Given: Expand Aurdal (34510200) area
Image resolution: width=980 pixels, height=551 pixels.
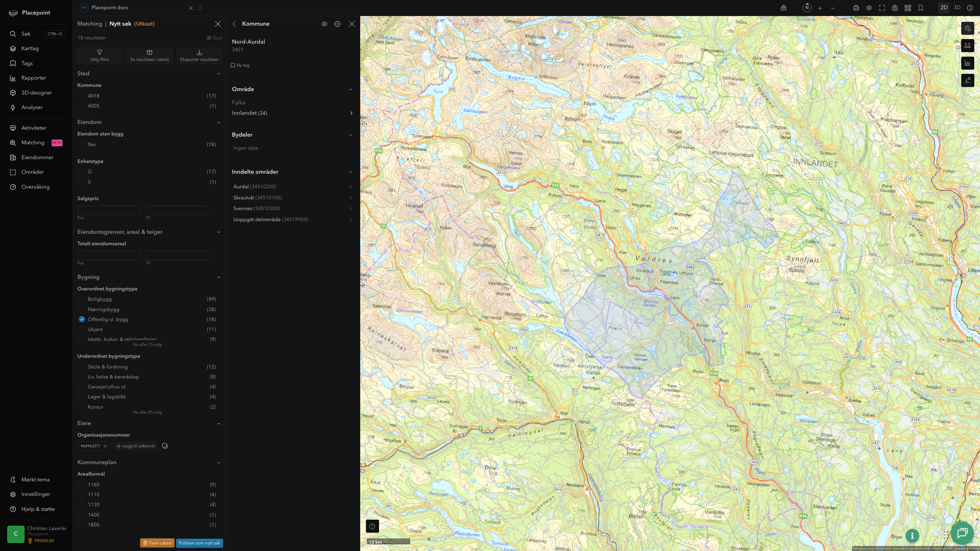Looking at the screenshot, I should tap(292, 187).
